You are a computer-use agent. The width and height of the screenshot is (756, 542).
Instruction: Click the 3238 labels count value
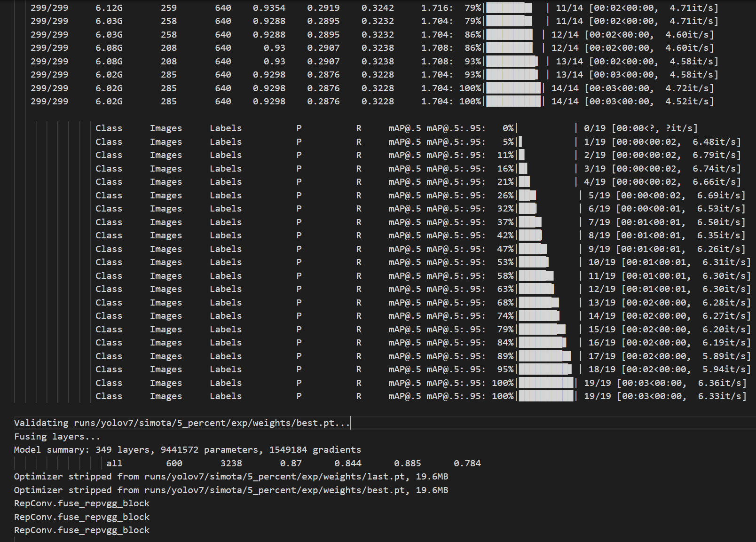coord(231,463)
